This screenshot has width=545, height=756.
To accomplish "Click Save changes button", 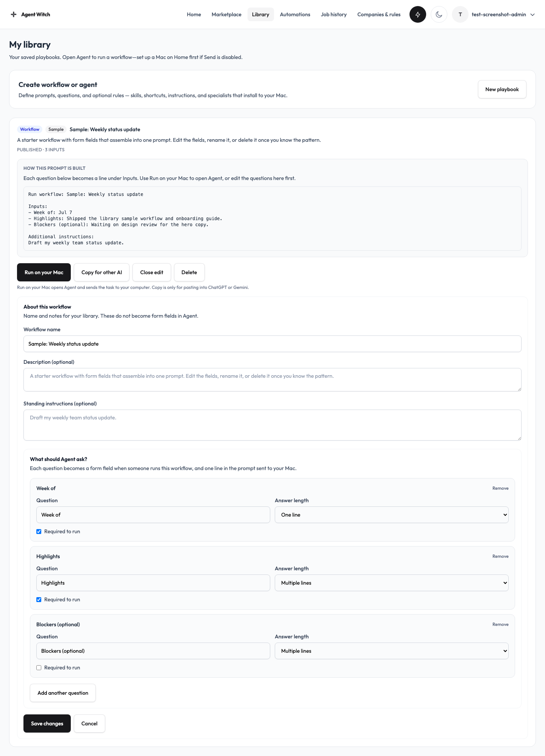I will 47,723.
